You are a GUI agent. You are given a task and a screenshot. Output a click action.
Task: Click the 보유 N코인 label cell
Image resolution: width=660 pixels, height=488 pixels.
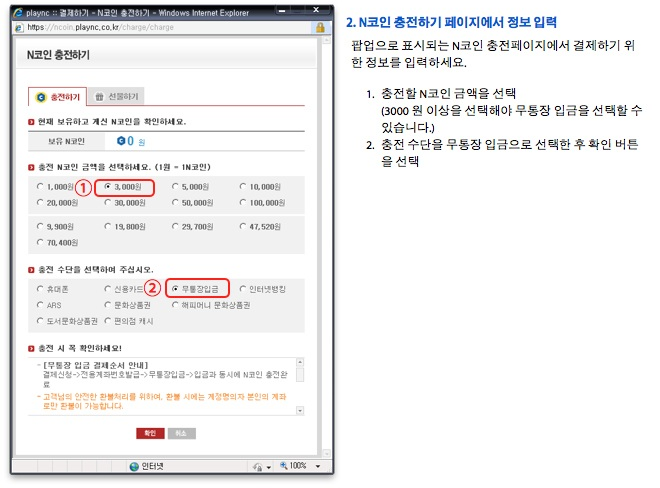click(x=66, y=141)
